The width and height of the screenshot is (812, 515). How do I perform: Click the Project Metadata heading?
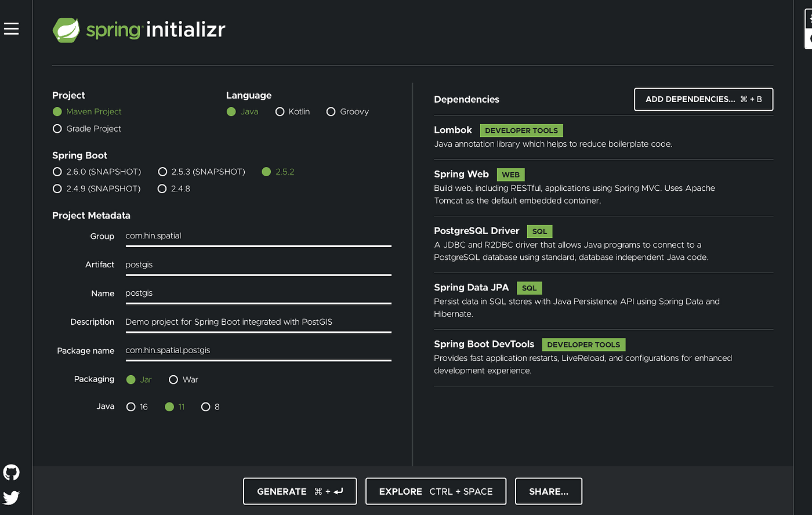pos(91,215)
